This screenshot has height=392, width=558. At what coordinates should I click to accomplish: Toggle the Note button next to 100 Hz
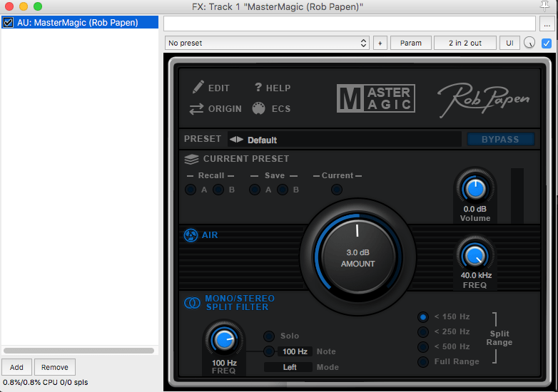click(x=269, y=351)
